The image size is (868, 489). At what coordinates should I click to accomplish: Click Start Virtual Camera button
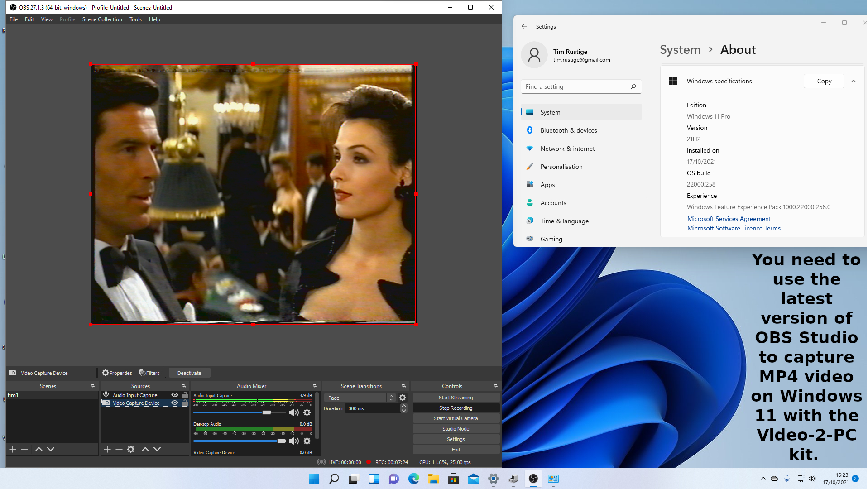pyautogui.click(x=456, y=418)
